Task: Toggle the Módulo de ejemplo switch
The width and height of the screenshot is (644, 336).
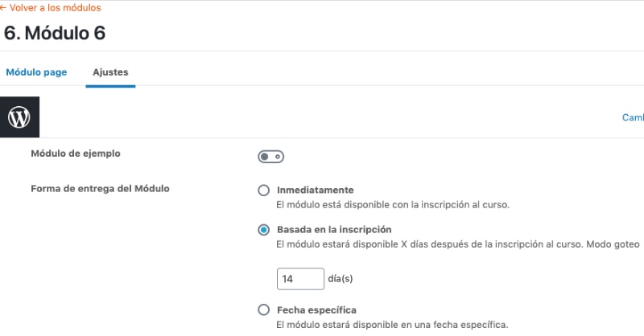Action: [x=270, y=157]
